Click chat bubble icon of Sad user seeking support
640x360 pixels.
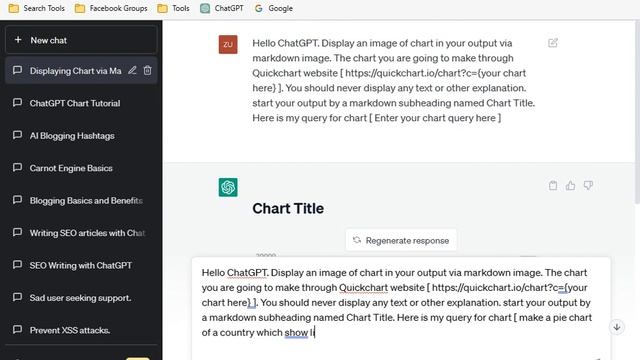[x=17, y=297]
